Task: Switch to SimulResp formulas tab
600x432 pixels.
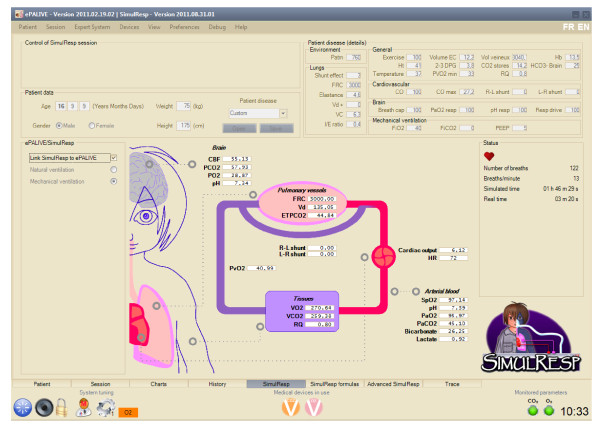Action: point(334,384)
